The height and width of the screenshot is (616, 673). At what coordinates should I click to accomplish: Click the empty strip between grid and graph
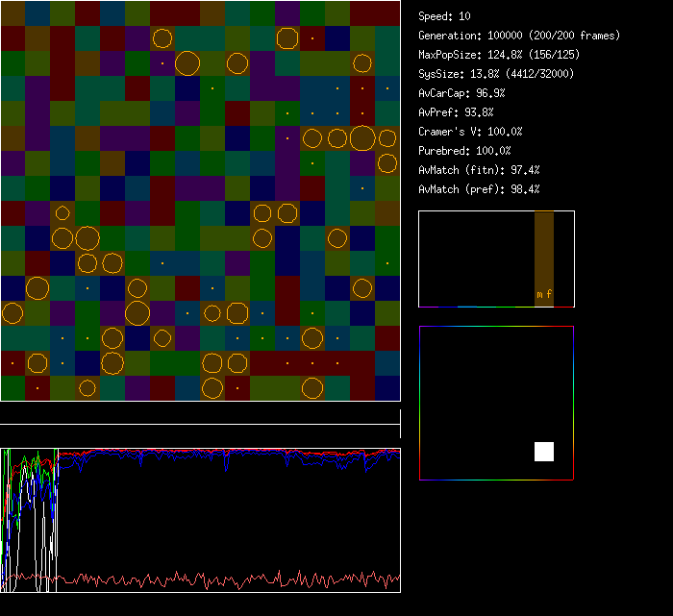[200, 414]
